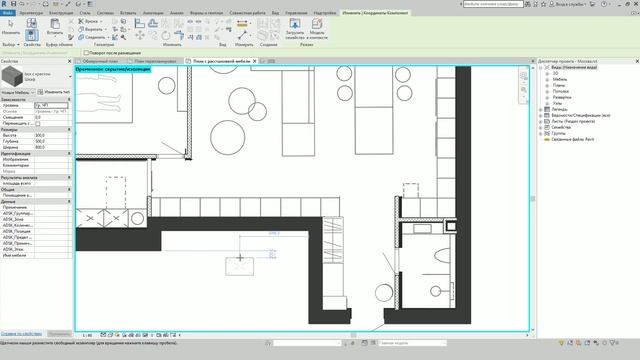Image resolution: width=640 pixels, height=360 pixels.
Task: Open the Вставить ribbon tab
Action: [128, 13]
